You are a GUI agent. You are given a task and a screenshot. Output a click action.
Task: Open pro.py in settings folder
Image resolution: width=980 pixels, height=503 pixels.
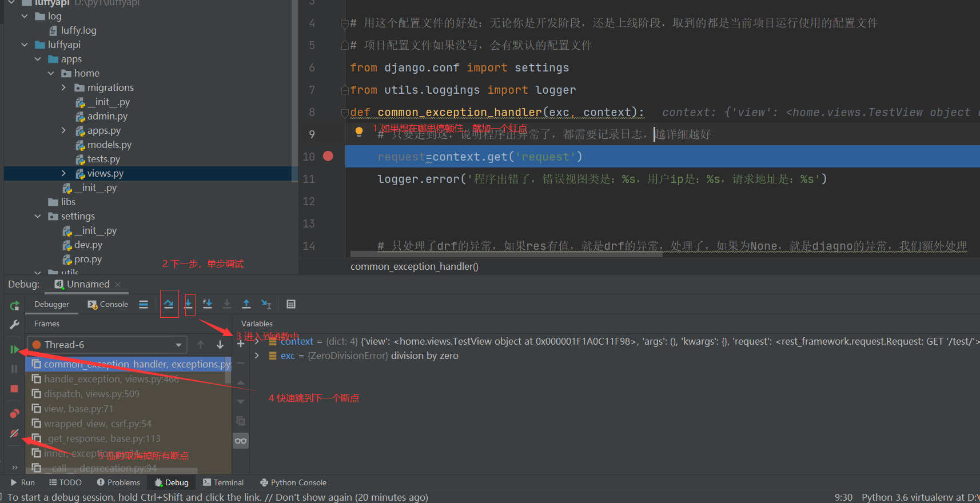coord(88,259)
